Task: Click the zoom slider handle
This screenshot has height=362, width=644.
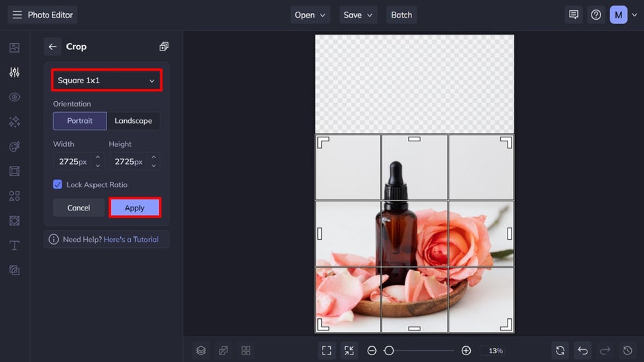Action: pos(389,350)
